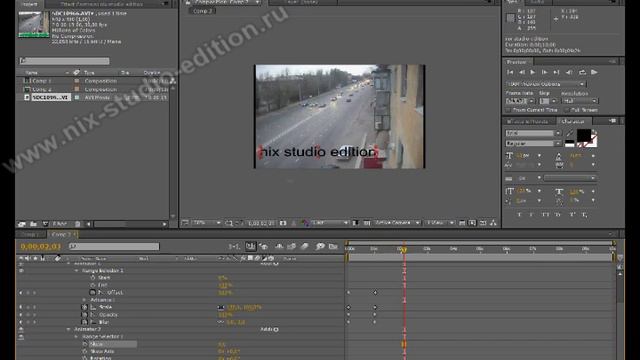The image size is (640, 360).
Task: Pick the eyedropper in Character panel
Action: (570, 133)
